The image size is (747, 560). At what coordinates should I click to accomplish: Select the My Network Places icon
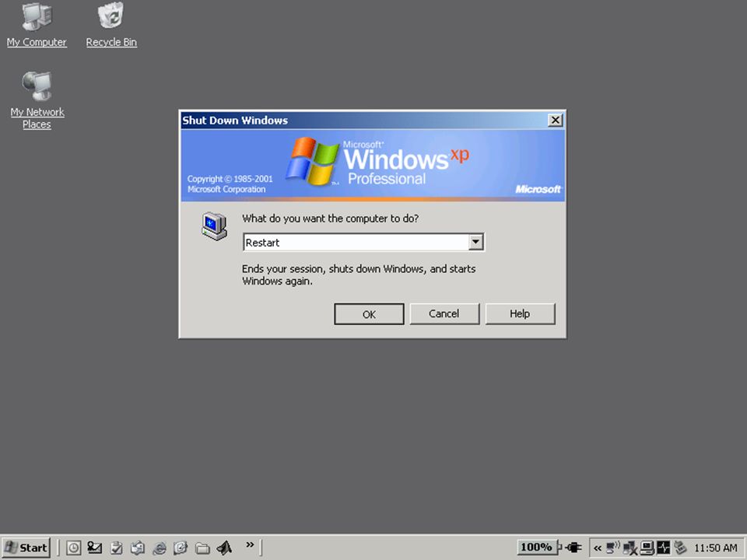(x=37, y=100)
